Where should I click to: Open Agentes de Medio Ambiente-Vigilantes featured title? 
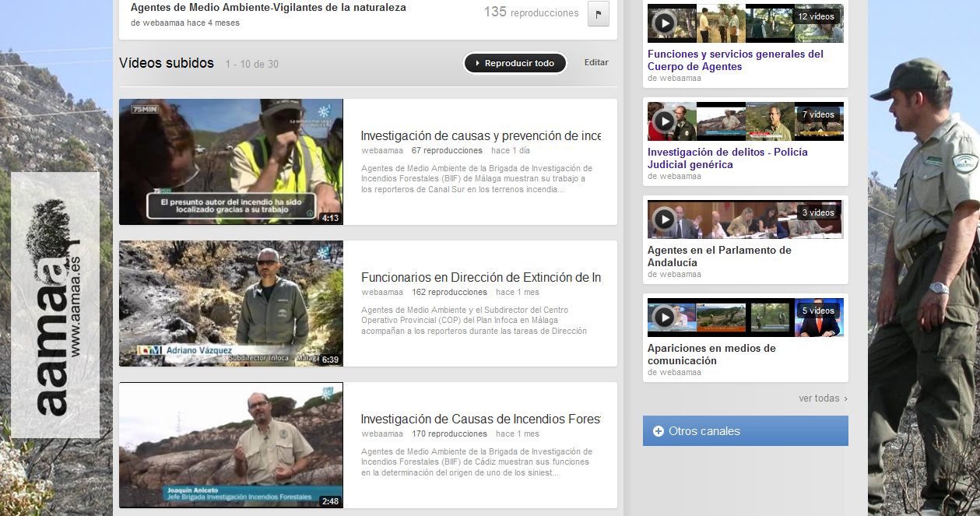tap(269, 8)
